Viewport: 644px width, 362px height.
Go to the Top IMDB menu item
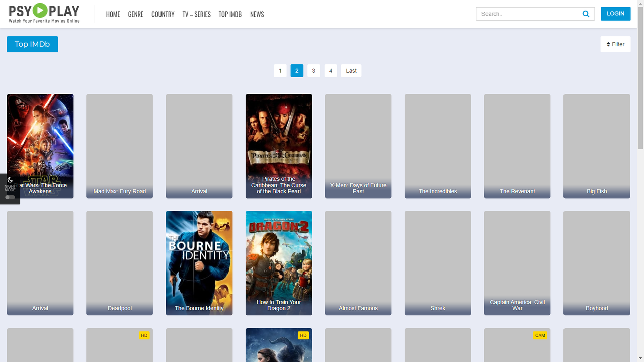(x=230, y=14)
